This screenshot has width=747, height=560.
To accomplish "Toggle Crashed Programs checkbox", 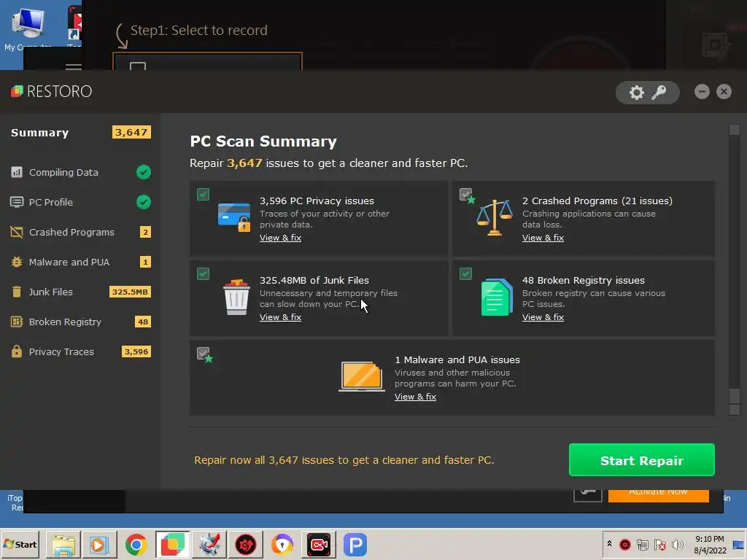I will [x=466, y=194].
